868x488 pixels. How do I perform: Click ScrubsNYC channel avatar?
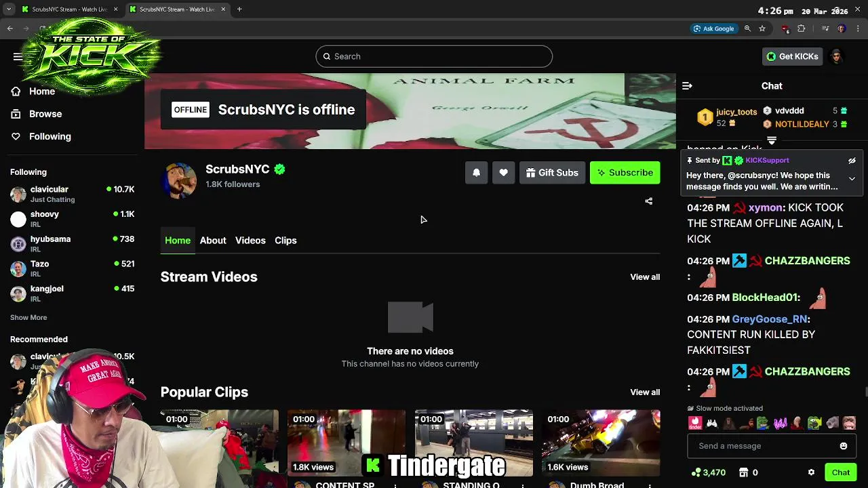tap(180, 180)
